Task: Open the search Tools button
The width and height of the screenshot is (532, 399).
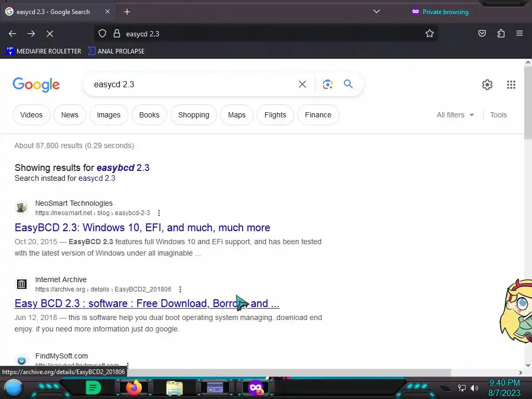Action: pyautogui.click(x=498, y=115)
